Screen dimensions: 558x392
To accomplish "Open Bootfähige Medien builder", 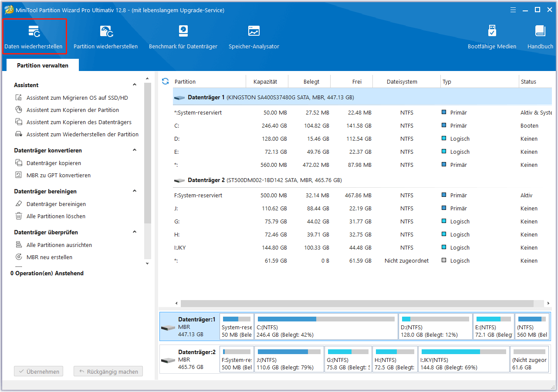I will pyautogui.click(x=492, y=37).
